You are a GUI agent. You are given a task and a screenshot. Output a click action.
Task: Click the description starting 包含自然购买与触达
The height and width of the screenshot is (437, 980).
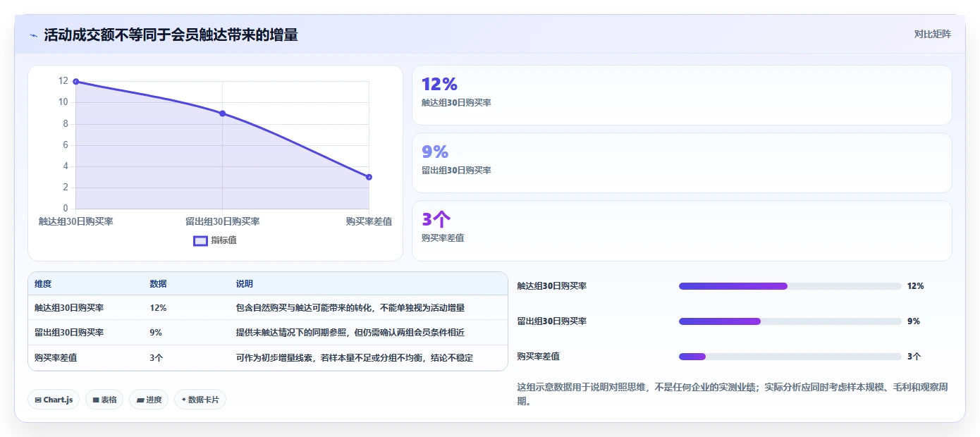pos(350,308)
